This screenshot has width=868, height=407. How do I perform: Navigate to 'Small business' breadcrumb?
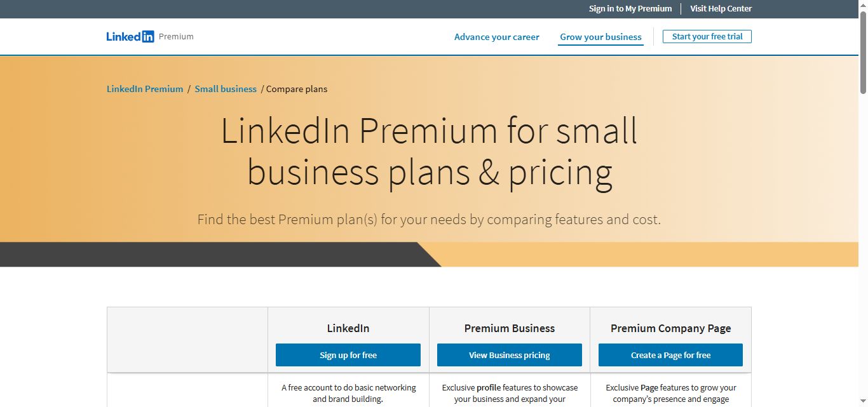point(226,89)
